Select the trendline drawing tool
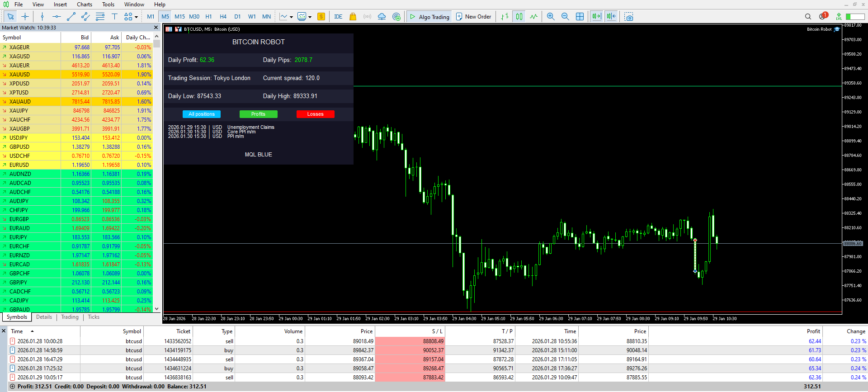868x392 pixels. click(71, 17)
